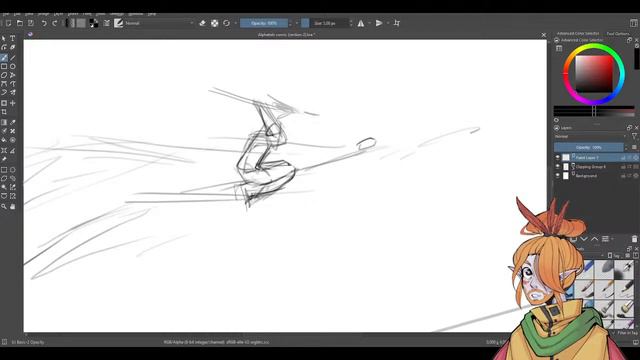Open the Layers blending mode dropdown
Image resolution: width=640 pixels, height=360 pixels.
click(591, 136)
